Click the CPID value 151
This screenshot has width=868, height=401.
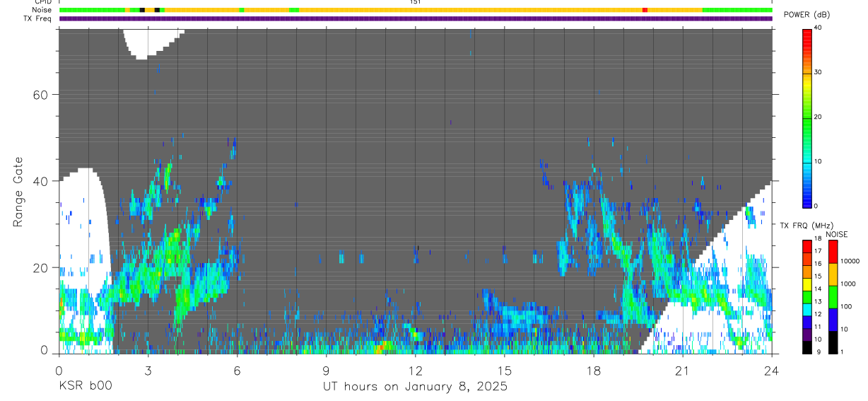coord(415,2)
